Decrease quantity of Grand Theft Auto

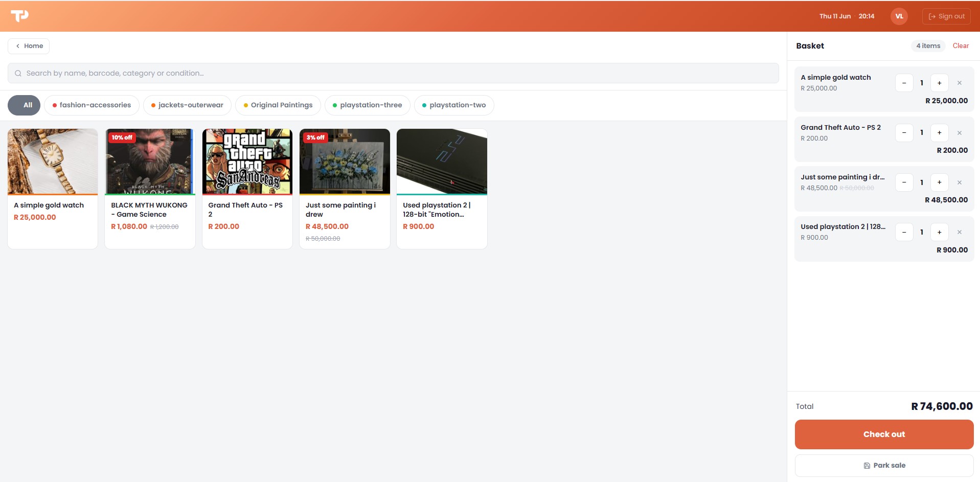(x=904, y=133)
